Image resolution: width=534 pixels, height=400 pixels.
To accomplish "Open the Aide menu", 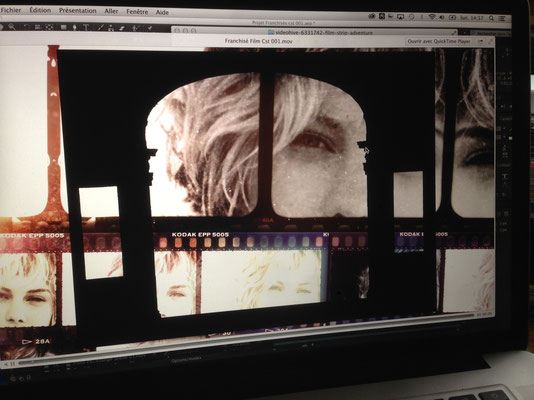I will point(162,12).
